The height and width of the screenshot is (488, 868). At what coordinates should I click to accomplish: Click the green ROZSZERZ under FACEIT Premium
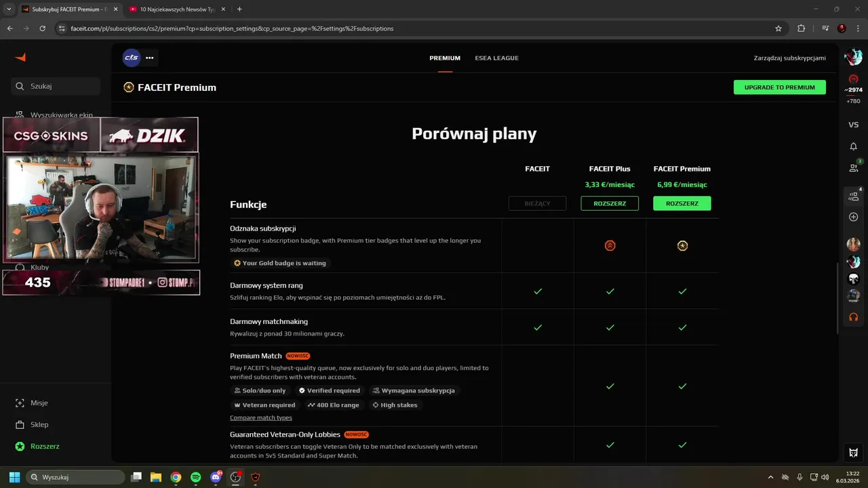tap(682, 203)
